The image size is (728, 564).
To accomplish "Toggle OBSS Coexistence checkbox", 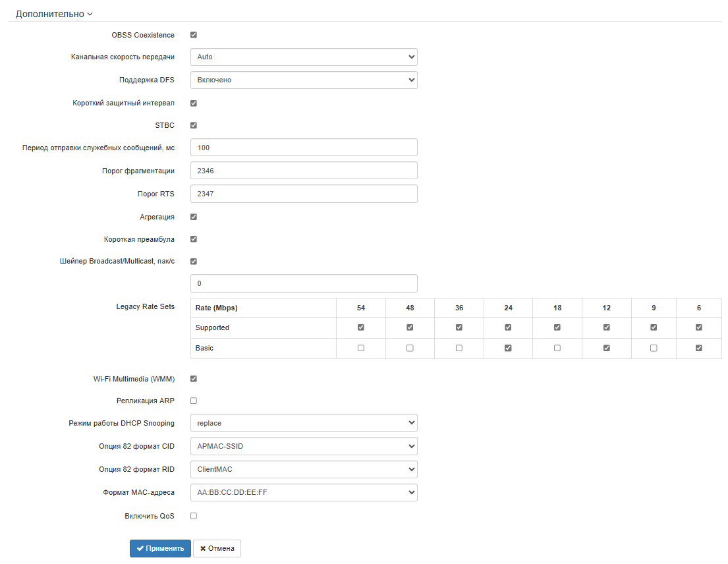I will pos(194,35).
